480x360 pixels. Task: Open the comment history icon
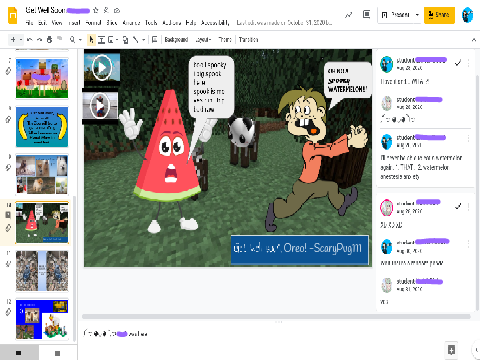click(x=367, y=14)
